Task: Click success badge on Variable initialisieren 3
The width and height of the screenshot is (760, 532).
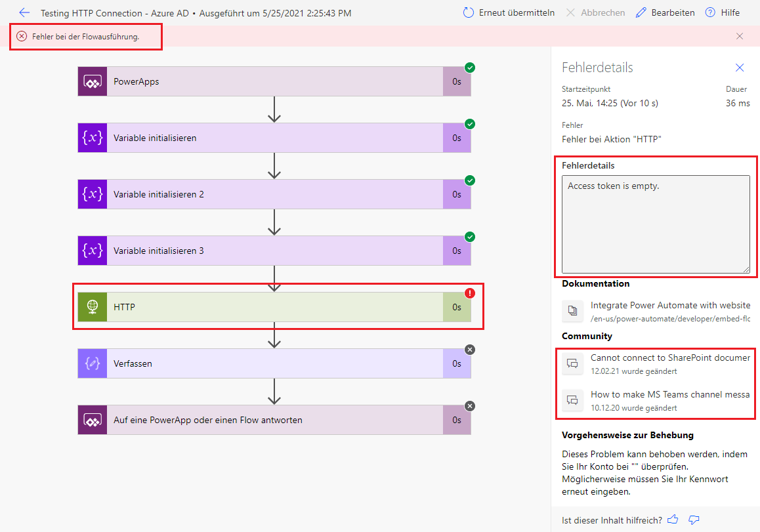Action: point(470,237)
